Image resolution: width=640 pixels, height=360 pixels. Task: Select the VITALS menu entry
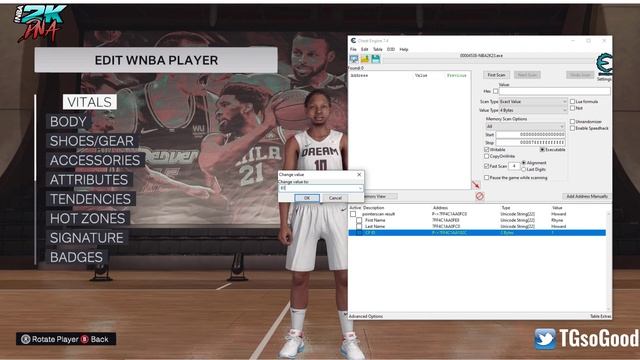click(90, 102)
